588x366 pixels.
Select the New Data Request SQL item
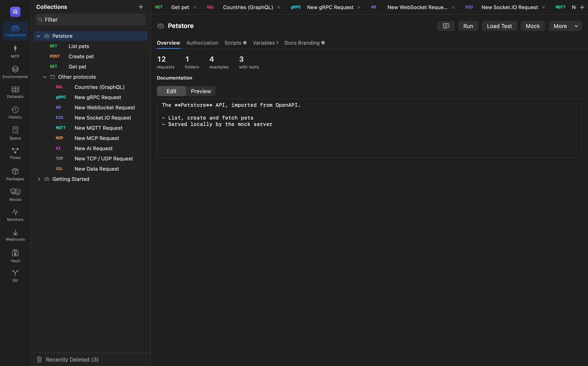(x=91, y=169)
